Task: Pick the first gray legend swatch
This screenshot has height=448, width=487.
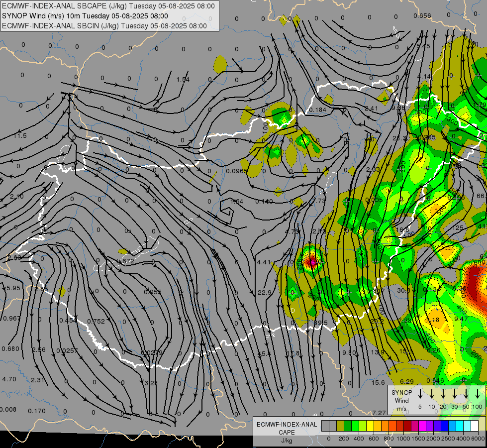Action: (x=325, y=426)
